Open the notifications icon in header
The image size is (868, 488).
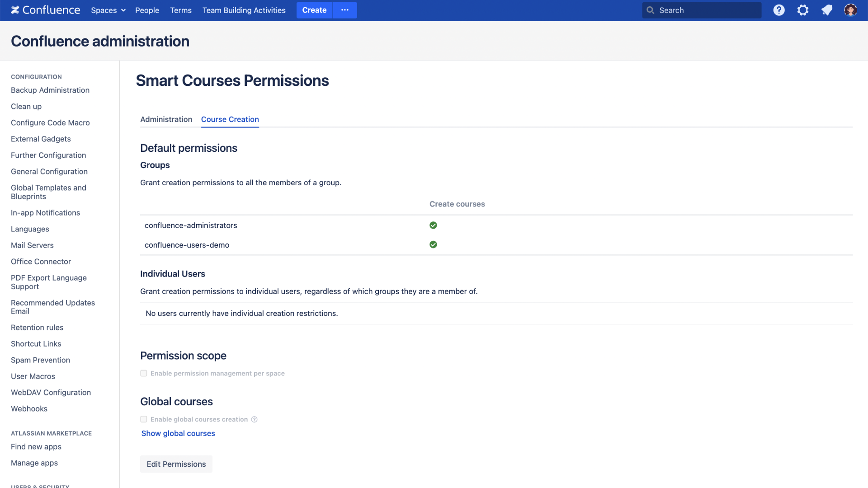point(827,10)
